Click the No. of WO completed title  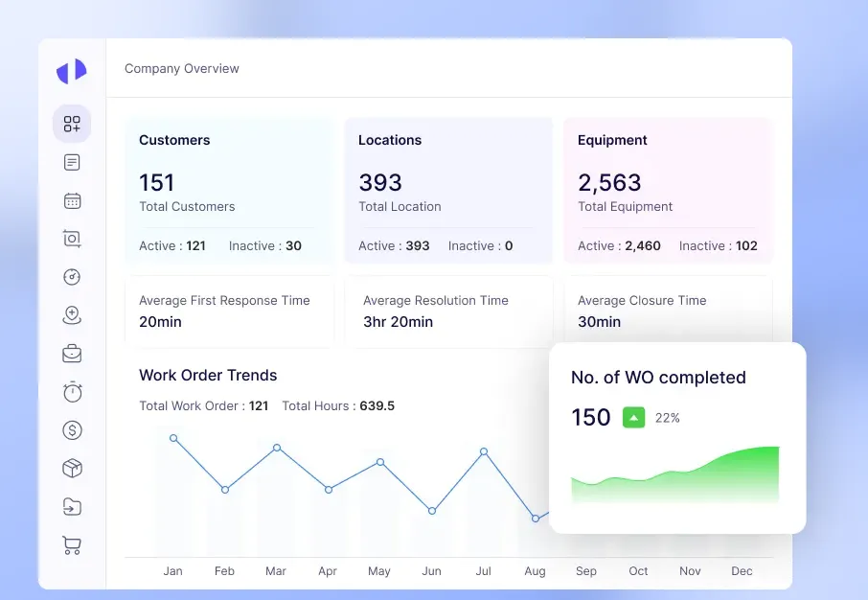(x=658, y=378)
